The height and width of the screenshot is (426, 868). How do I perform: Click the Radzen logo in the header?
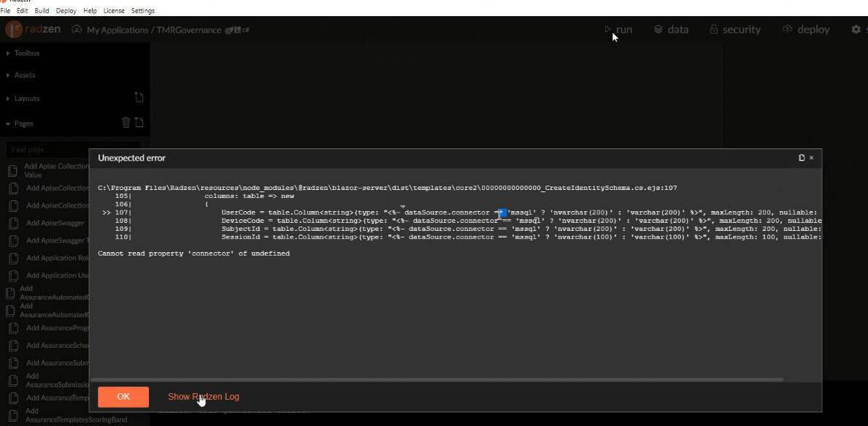point(33,29)
